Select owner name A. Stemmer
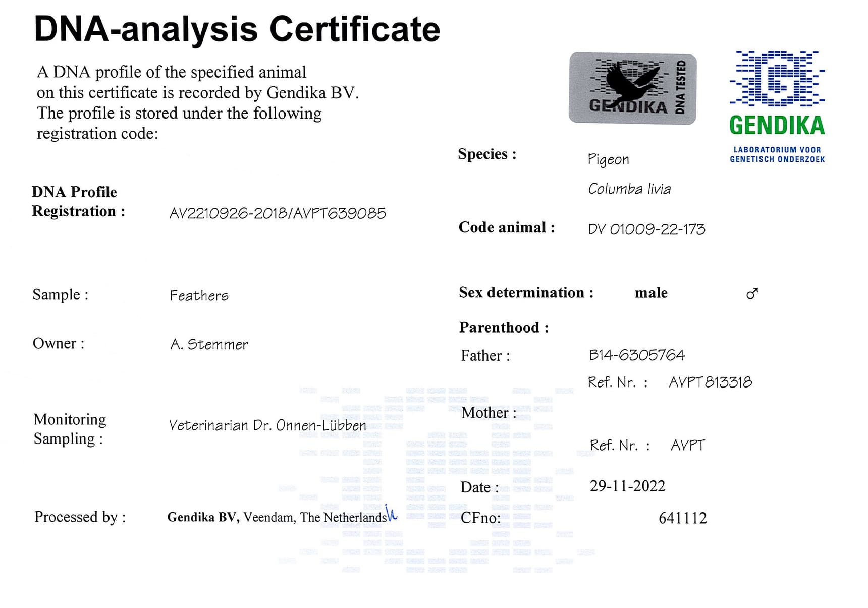The height and width of the screenshot is (608, 868). click(209, 344)
